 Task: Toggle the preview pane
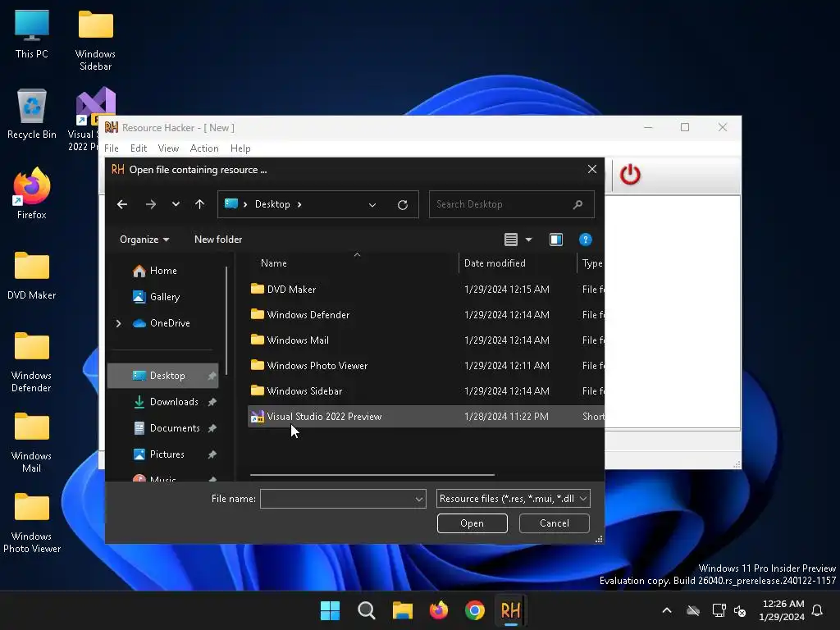[x=556, y=240]
